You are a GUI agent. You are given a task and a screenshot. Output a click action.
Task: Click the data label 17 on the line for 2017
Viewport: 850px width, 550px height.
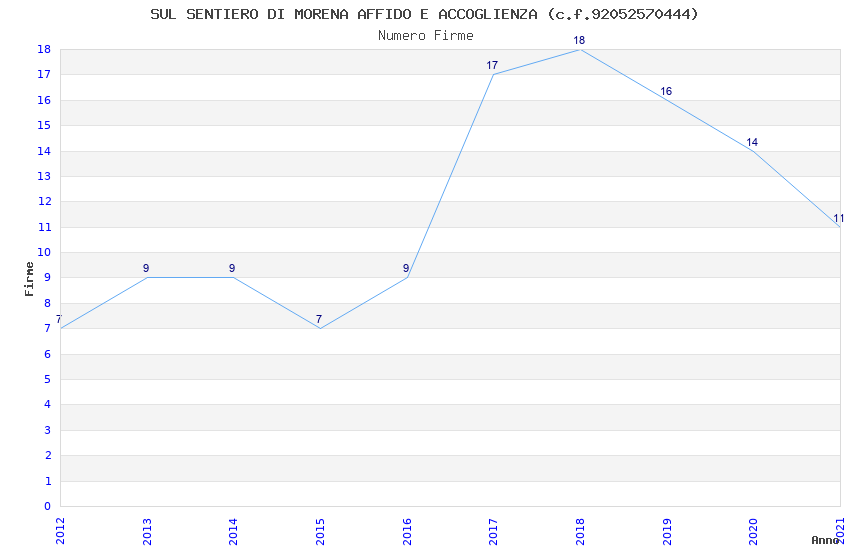[492, 66]
